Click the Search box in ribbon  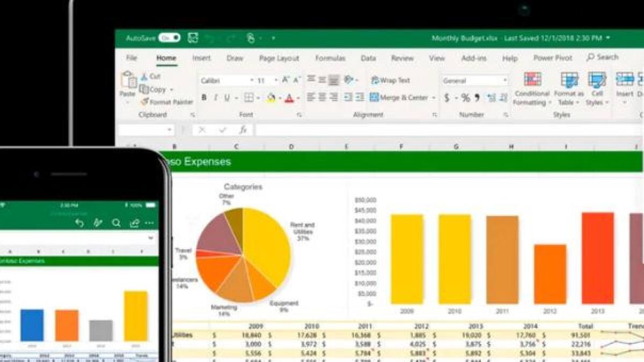(x=603, y=57)
